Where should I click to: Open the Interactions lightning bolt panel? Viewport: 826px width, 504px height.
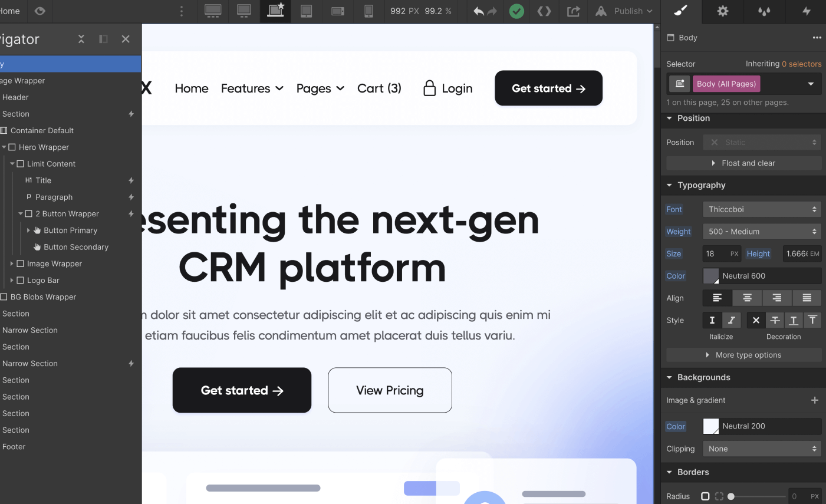tap(805, 11)
